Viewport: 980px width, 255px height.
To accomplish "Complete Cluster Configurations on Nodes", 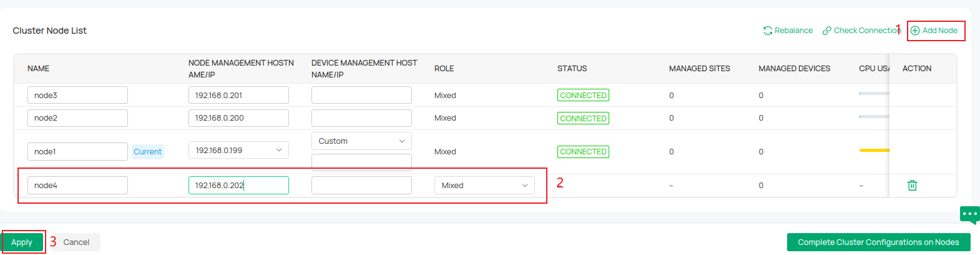I will pyautogui.click(x=878, y=242).
